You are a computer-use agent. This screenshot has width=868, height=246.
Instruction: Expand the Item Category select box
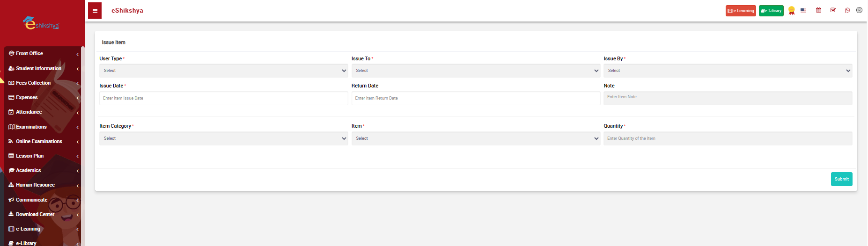223,138
